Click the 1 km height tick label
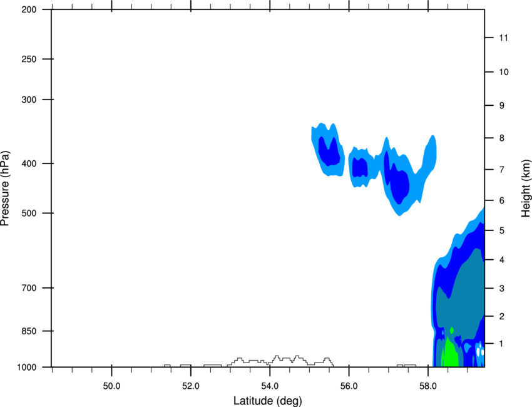This screenshot has height=407, width=532. point(501,344)
